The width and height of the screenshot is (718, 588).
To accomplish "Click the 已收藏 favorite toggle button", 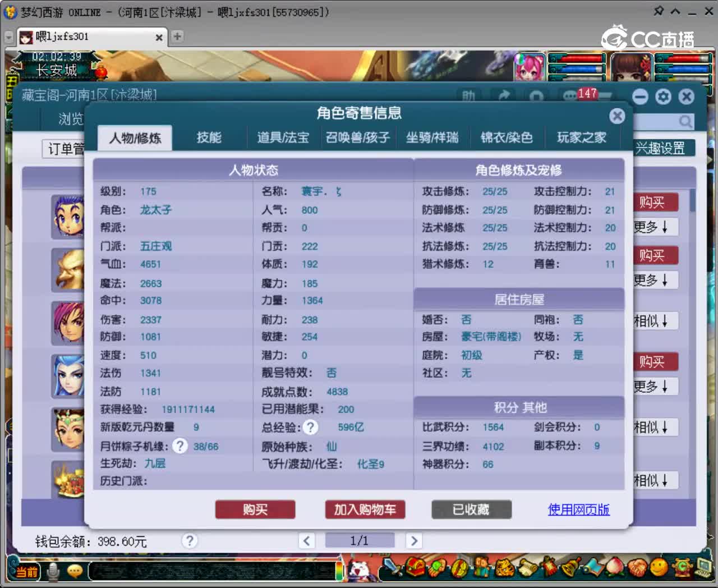I will pyautogui.click(x=471, y=509).
